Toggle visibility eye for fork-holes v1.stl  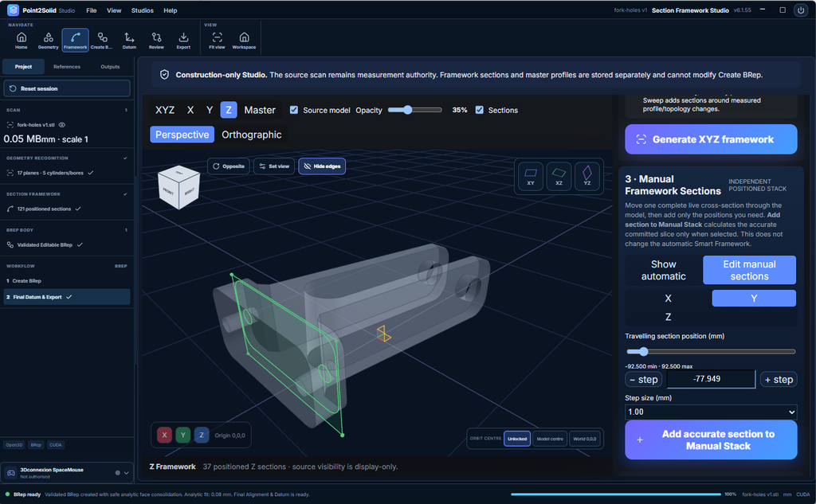62,125
